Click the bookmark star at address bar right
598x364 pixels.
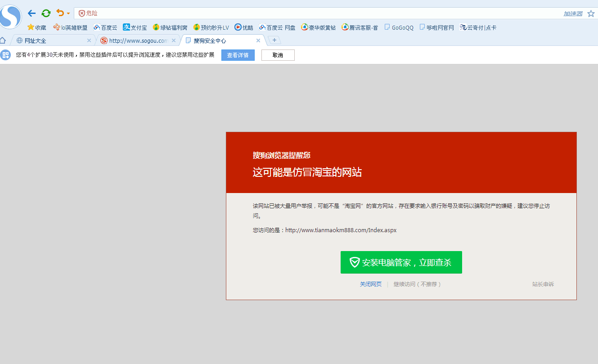[591, 13]
